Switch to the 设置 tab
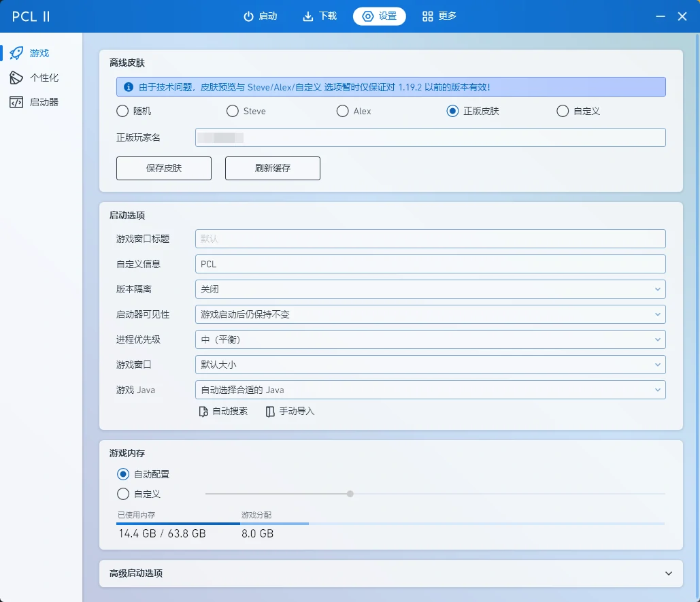 point(380,16)
